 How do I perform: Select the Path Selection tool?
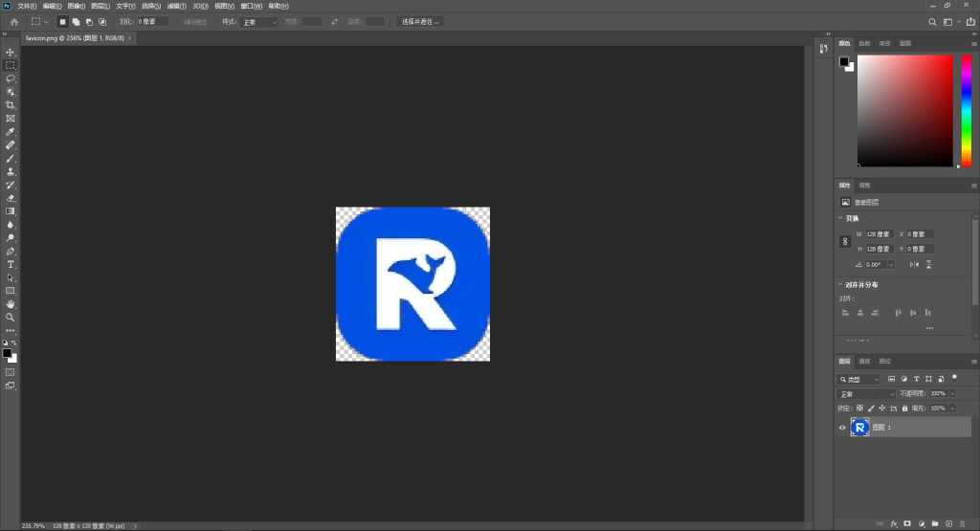pos(10,278)
